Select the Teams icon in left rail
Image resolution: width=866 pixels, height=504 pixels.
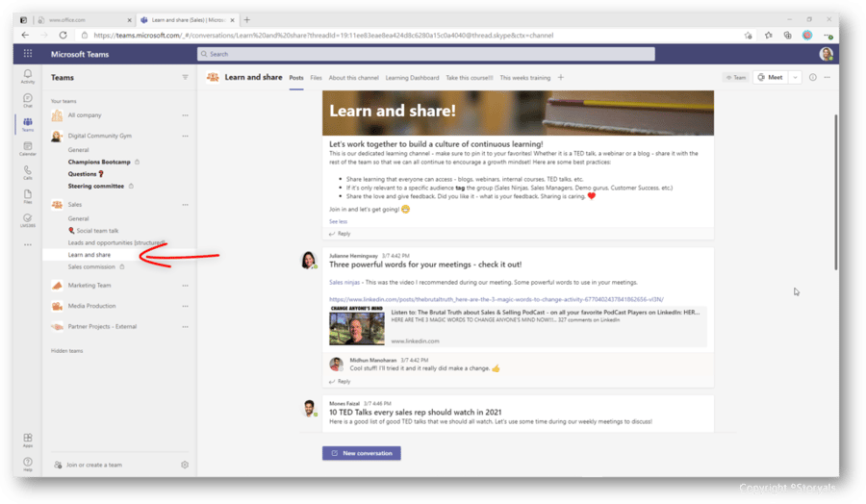28,124
